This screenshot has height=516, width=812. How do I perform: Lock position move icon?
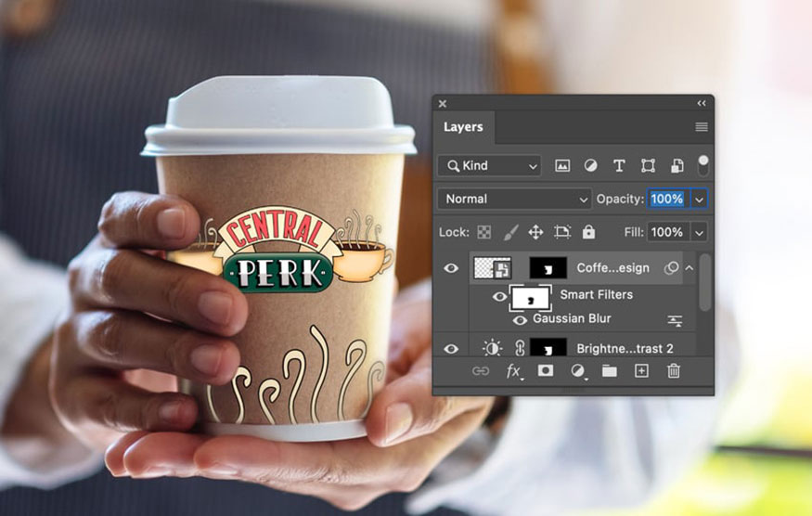(535, 232)
